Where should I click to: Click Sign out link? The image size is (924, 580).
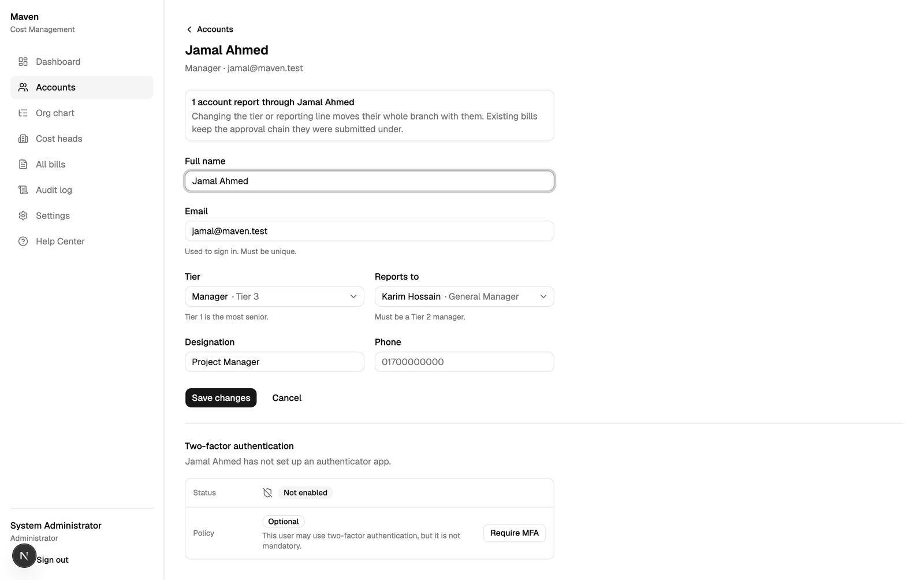pos(53,560)
